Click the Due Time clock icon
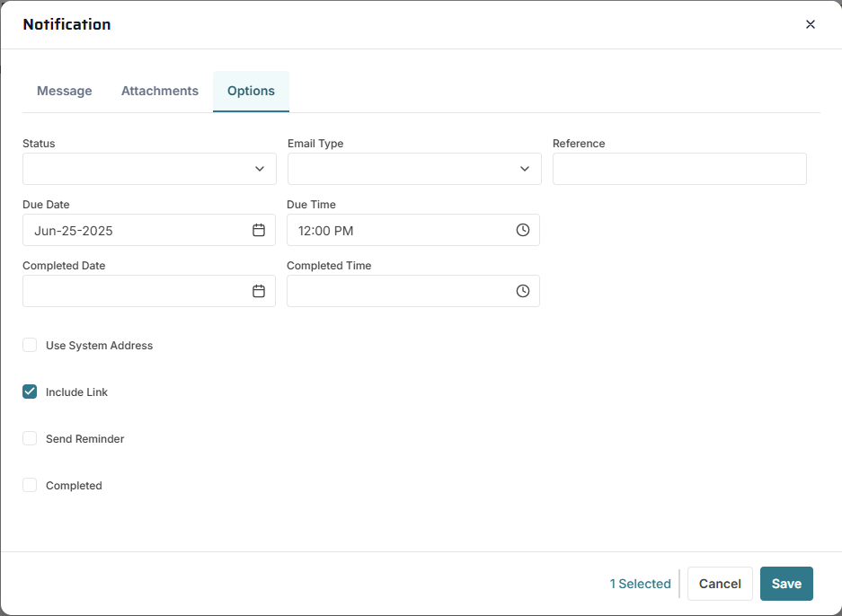Screen dimensions: 842x616 click(523, 230)
